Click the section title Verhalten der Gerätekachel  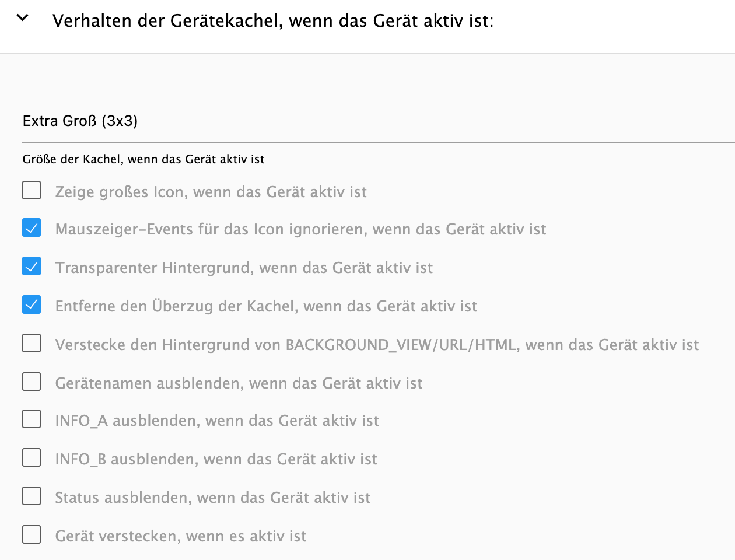coord(273,21)
